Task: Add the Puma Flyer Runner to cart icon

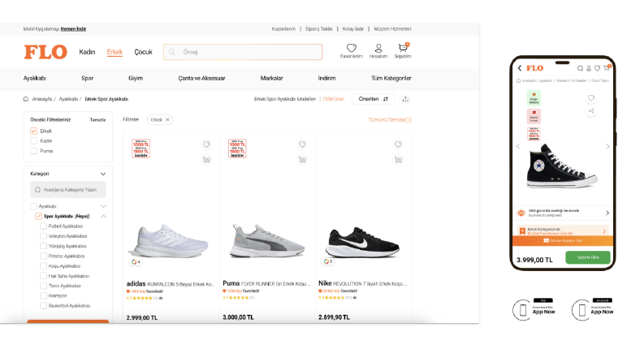Action: (302, 160)
